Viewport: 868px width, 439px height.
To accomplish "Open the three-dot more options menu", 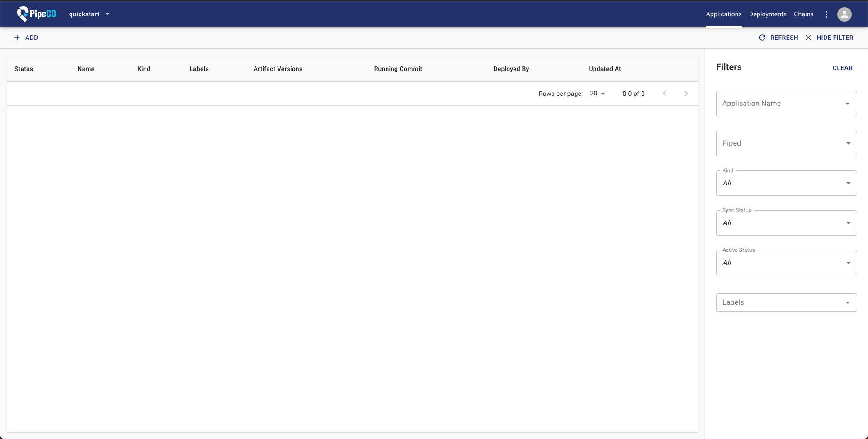I will point(826,14).
